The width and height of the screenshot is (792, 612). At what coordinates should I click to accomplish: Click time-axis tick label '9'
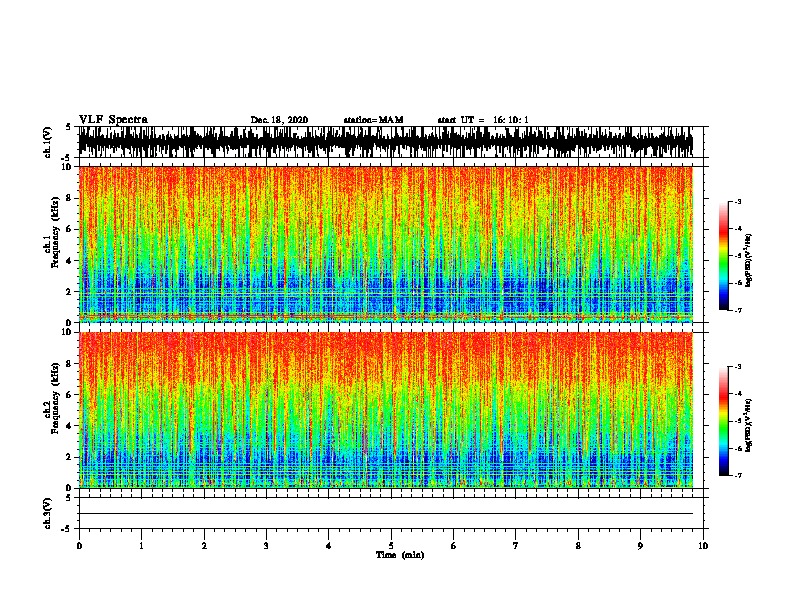point(640,546)
